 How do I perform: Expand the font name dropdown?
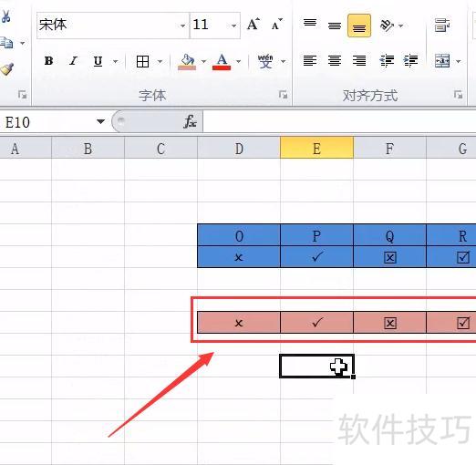coord(182,26)
